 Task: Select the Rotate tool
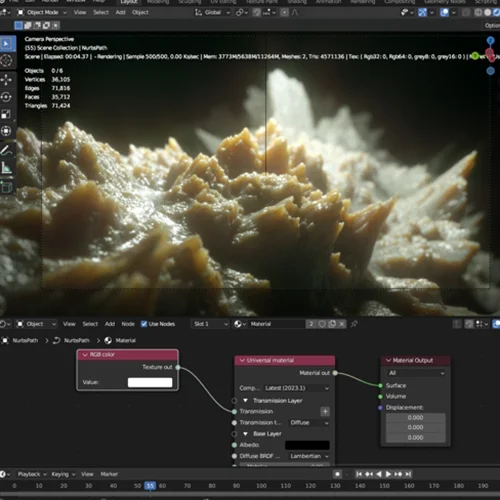pyautogui.click(x=6, y=97)
